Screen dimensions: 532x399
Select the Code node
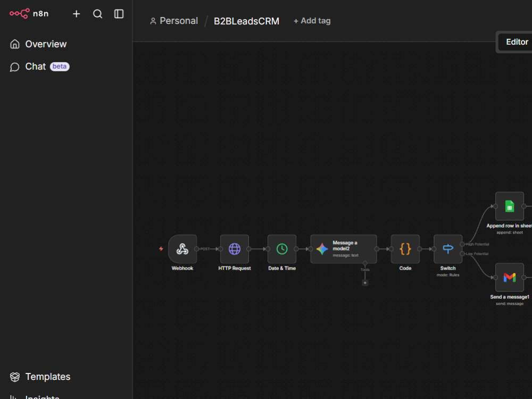click(405, 248)
